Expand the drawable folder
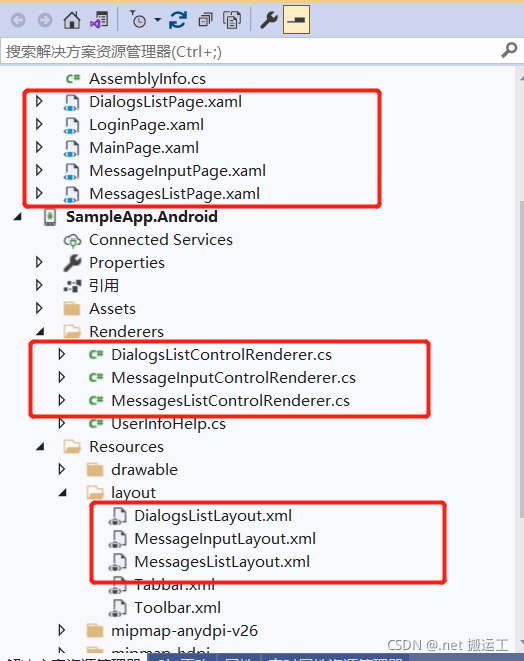The image size is (524, 661). [x=62, y=469]
